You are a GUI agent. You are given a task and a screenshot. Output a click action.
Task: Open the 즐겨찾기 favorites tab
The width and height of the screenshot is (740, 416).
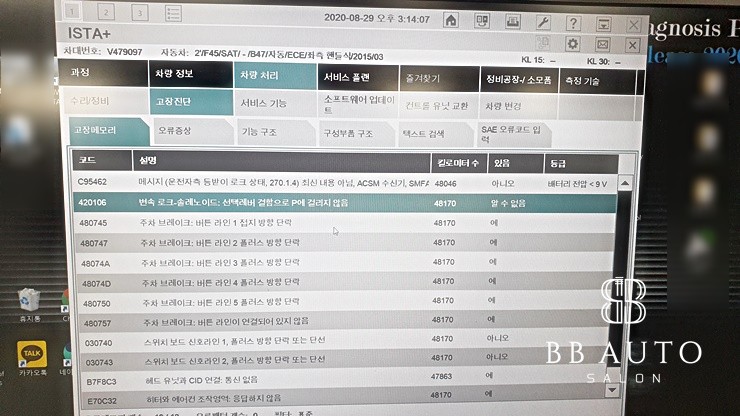(439, 79)
